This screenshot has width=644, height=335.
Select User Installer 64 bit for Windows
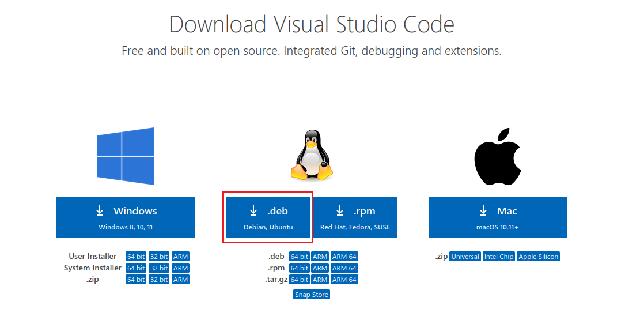coord(136,257)
